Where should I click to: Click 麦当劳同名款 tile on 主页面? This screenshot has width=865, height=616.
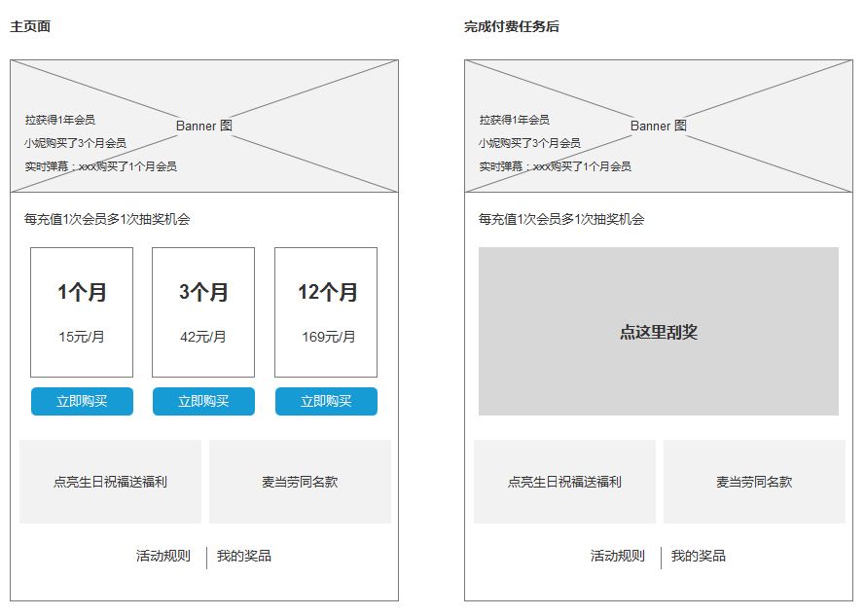[x=300, y=482]
